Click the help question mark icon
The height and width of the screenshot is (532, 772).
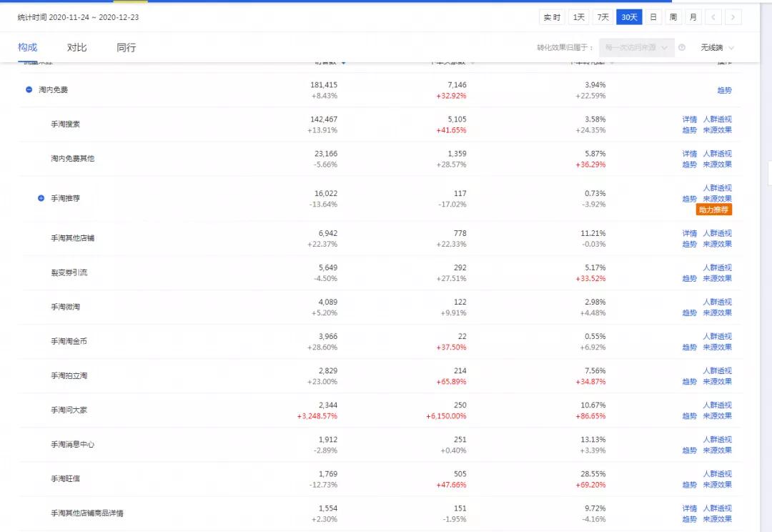(x=681, y=48)
